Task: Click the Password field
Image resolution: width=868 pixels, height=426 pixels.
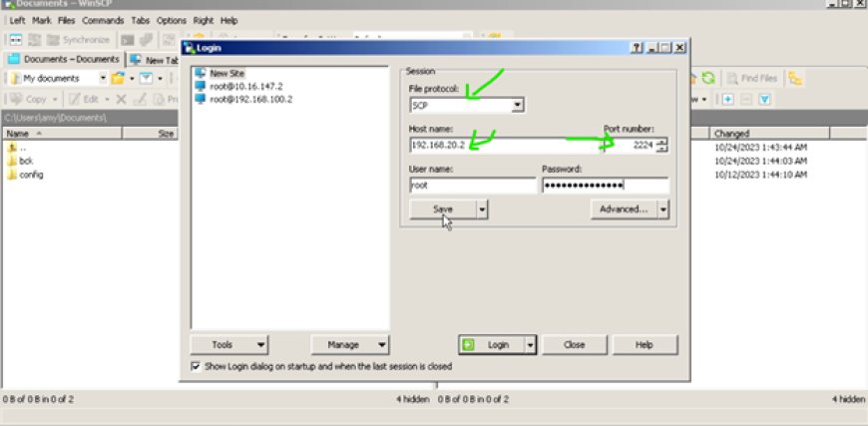Action: [x=605, y=186]
